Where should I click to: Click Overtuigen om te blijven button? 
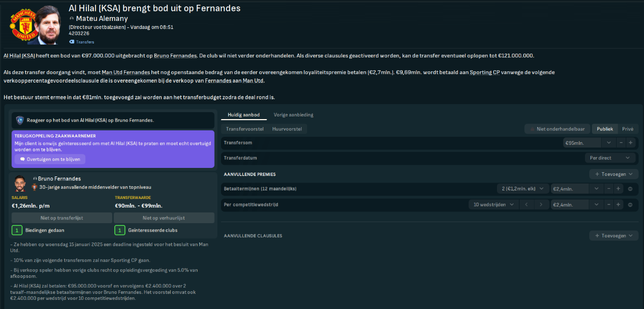coord(49,159)
